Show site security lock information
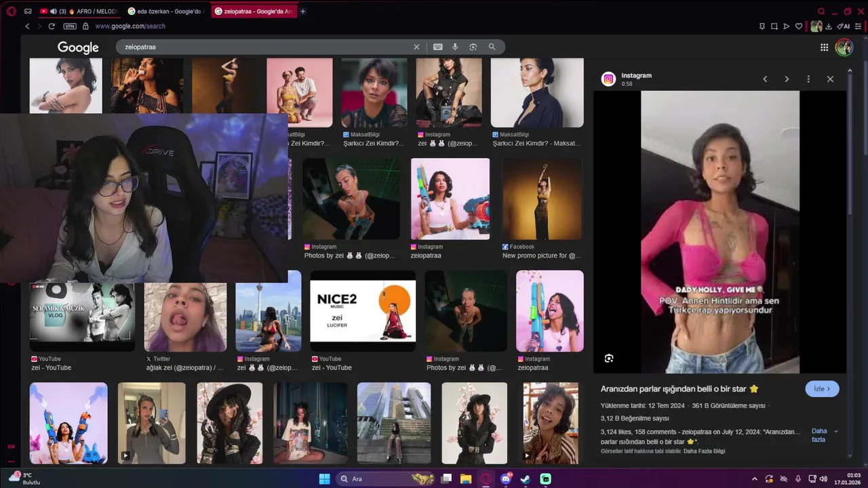The width and height of the screenshot is (868, 488). [x=85, y=26]
